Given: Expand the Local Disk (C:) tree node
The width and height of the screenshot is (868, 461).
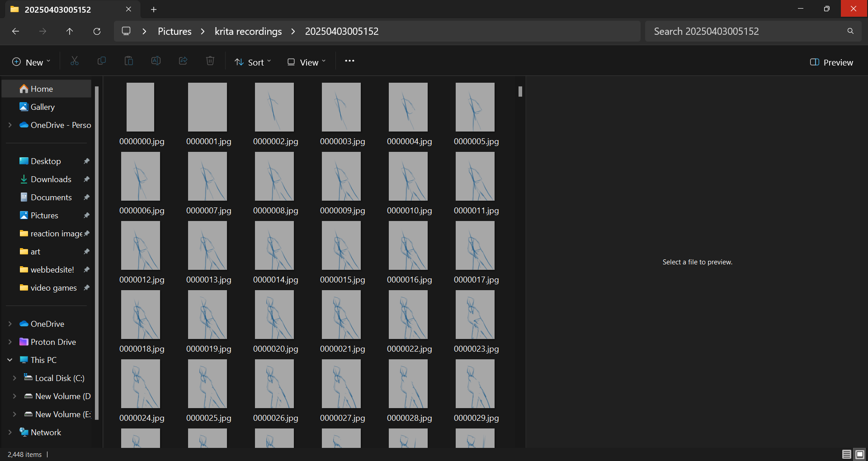Looking at the screenshot, I should pos(14,378).
